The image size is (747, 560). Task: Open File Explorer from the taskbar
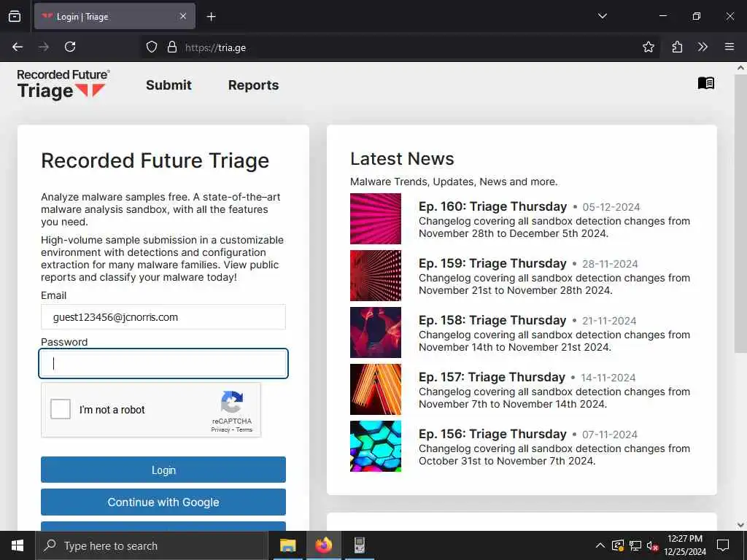pyautogui.click(x=287, y=545)
